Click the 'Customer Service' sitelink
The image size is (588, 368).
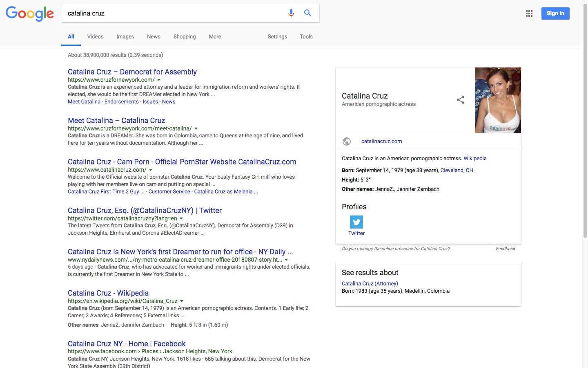(x=169, y=192)
